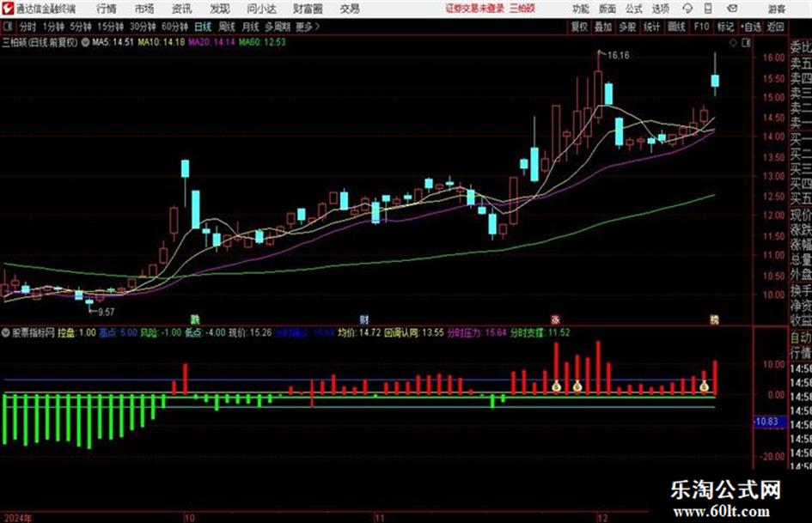Click the 统计 toolbar button

tap(651, 27)
